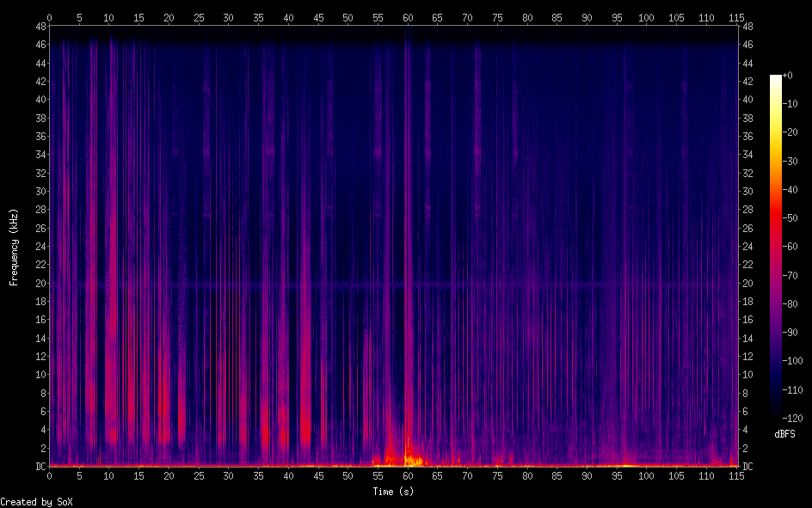Select the DC label on the left frequency axis
The image size is (812, 508).
[x=38, y=467]
